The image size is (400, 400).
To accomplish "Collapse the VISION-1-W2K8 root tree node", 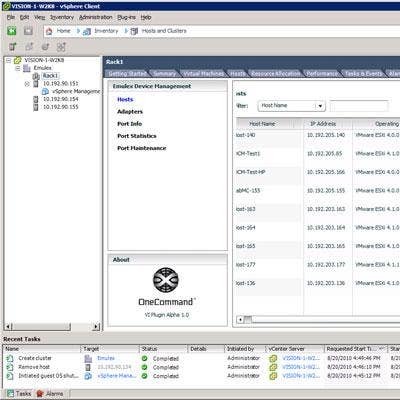I will coord(9,60).
